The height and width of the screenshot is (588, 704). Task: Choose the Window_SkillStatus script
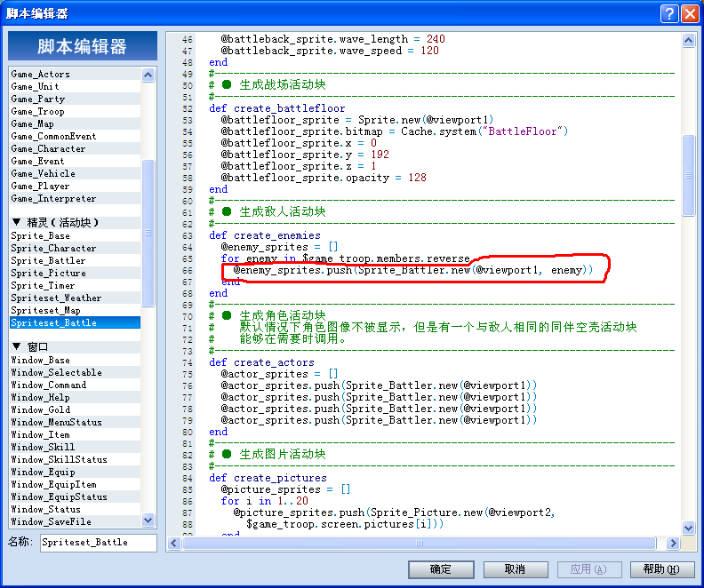75,459
